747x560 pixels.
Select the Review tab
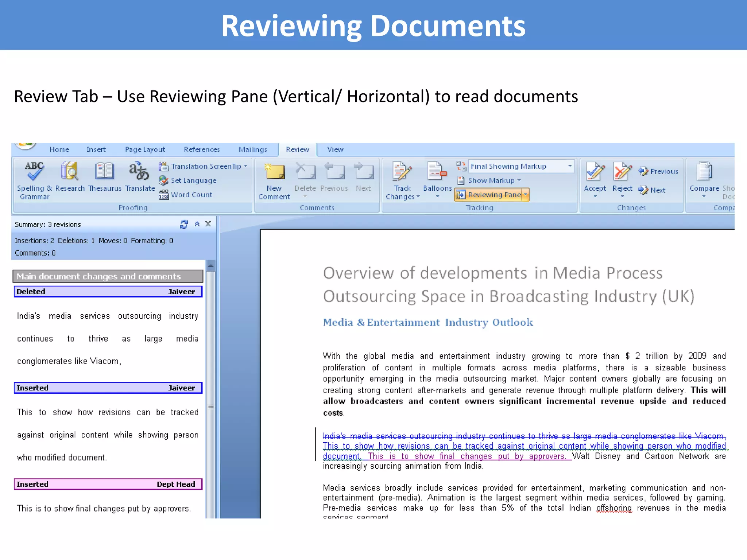(x=297, y=149)
